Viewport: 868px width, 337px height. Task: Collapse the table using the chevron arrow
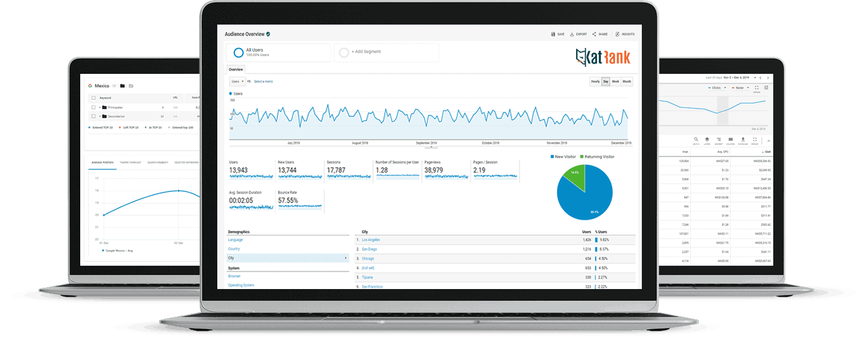[769, 141]
